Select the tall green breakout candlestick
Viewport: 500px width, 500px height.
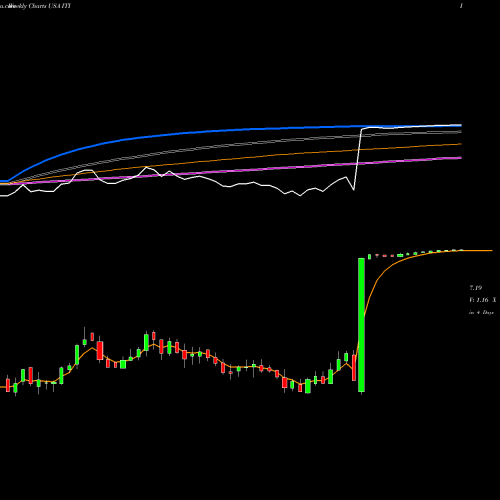361,325
